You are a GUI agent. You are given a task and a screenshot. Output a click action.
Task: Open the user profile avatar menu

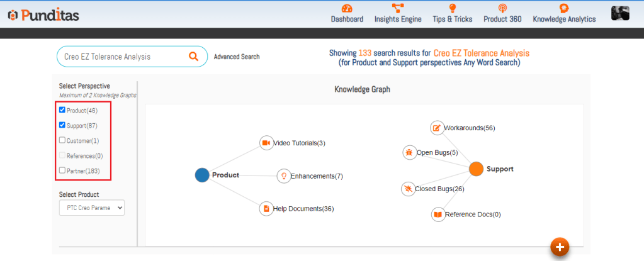(620, 13)
